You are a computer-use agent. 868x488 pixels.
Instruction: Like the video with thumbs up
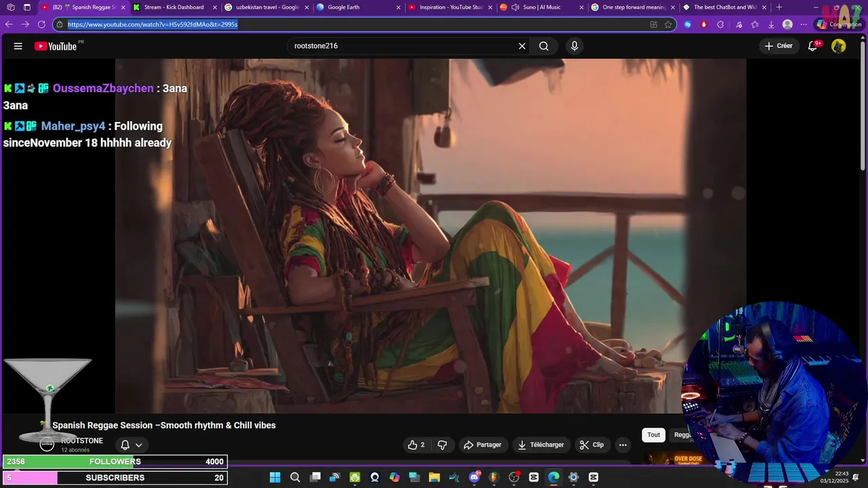tap(416, 445)
